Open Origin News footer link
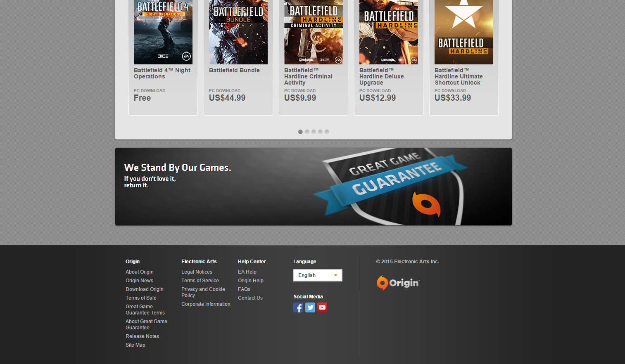The height and width of the screenshot is (364, 625). click(139, 281)
